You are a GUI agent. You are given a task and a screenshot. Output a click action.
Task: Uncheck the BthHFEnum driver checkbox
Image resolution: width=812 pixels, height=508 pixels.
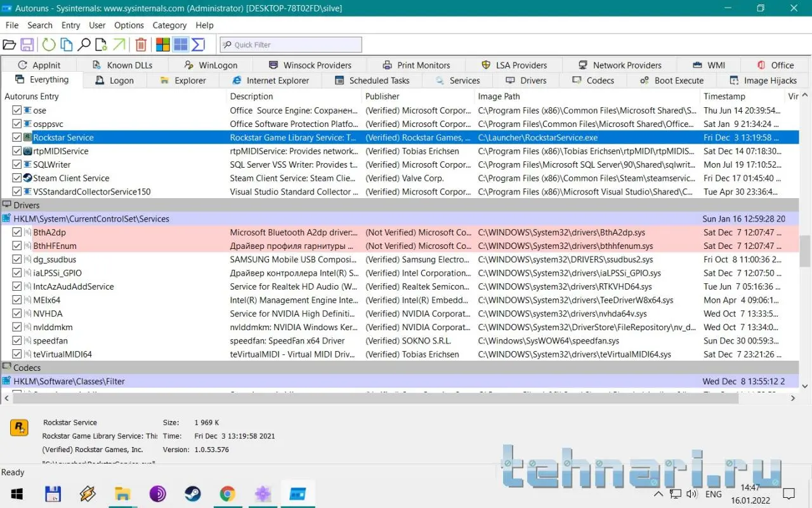[17, 246]
